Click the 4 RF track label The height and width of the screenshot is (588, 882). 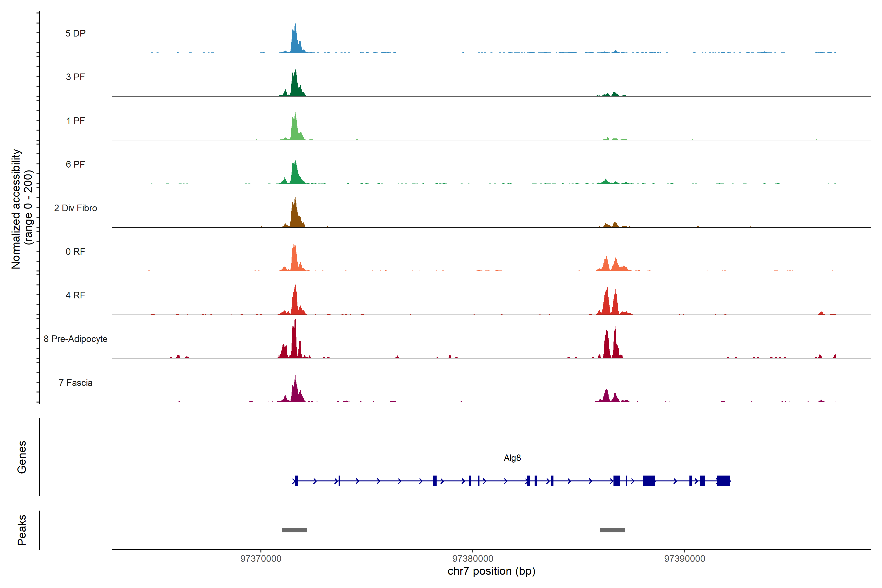(75, 295)
